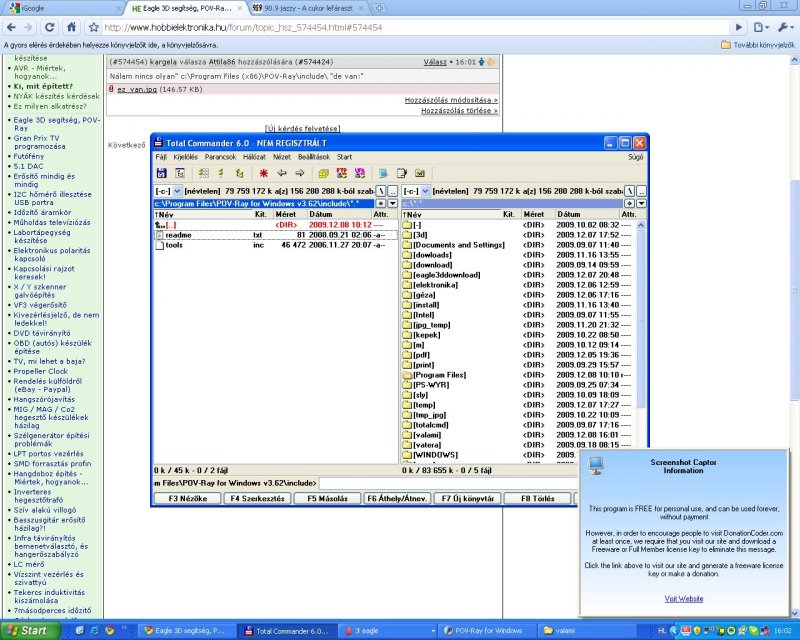This screenshot has height=640, width=800.
Task: Open the URL new FTP connection icon
Action: (360, 173)
